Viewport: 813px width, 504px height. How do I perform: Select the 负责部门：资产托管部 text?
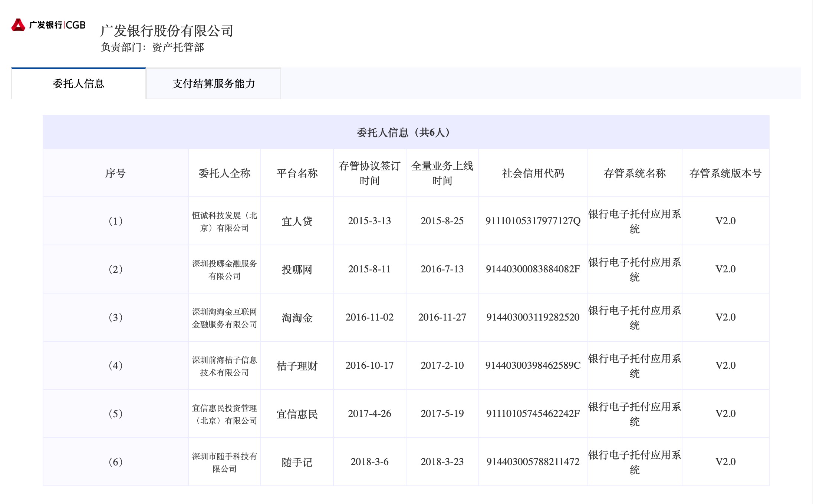tap(152, 47)
